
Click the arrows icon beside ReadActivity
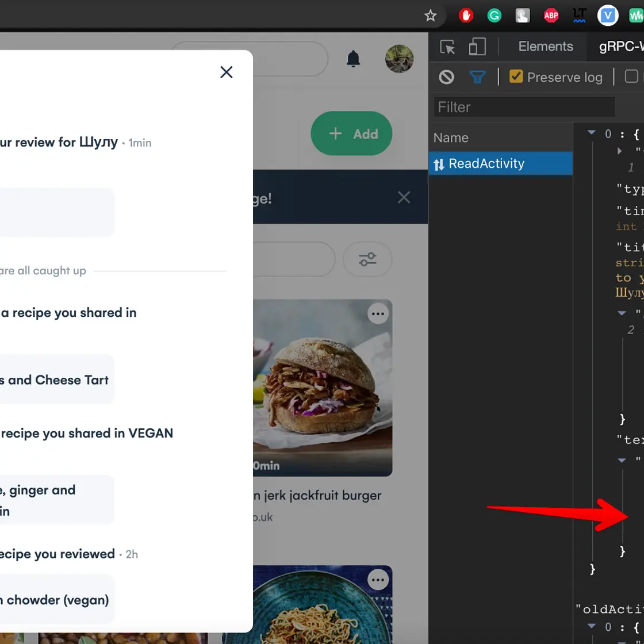(x=439, y=164)
